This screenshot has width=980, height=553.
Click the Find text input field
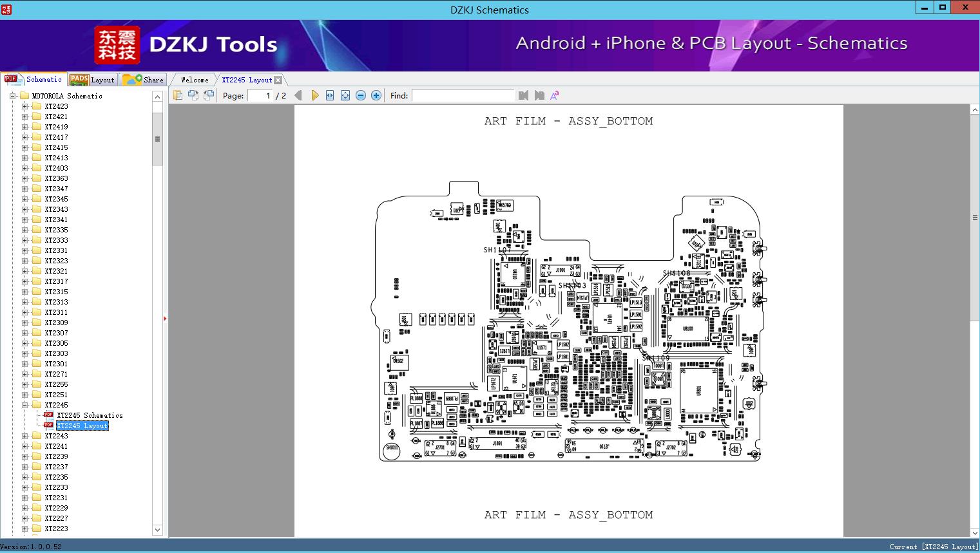(463, 95)
